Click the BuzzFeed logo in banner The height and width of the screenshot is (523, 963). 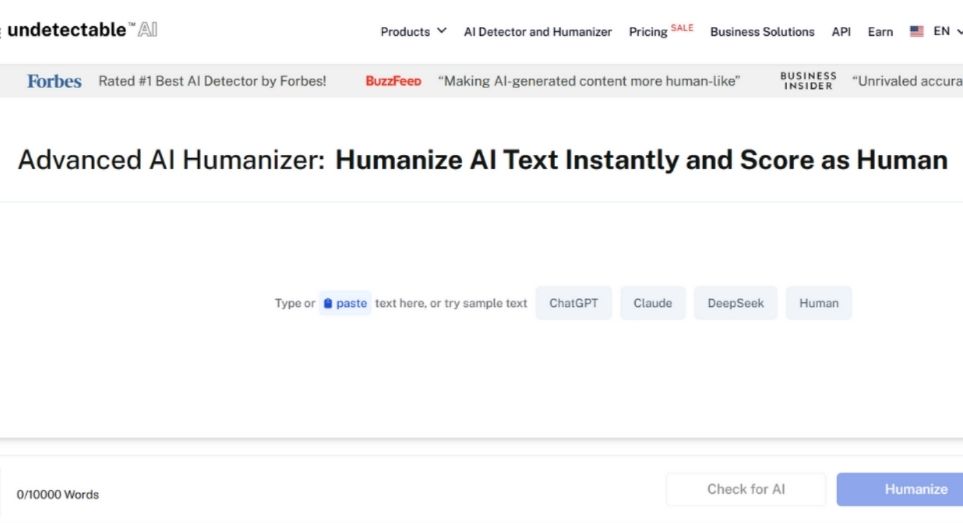coord(393,81)
